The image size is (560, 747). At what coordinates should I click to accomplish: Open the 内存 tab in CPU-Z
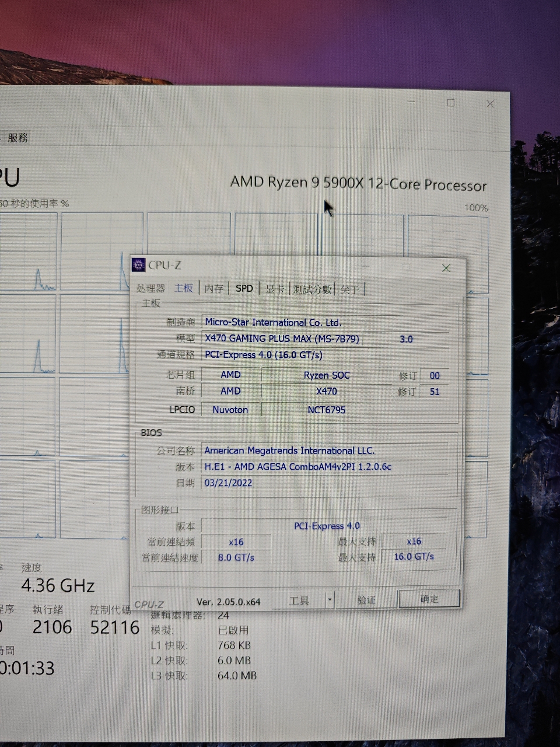[214, 288]
